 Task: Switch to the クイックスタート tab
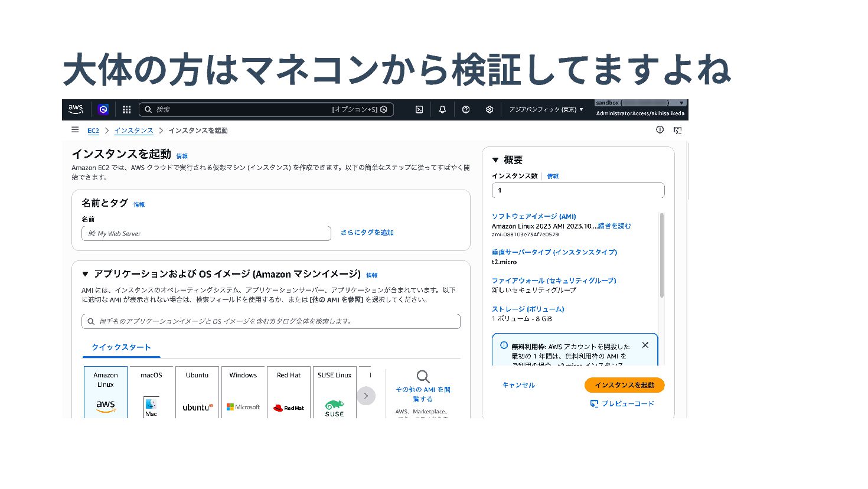[x=121, y=347]
